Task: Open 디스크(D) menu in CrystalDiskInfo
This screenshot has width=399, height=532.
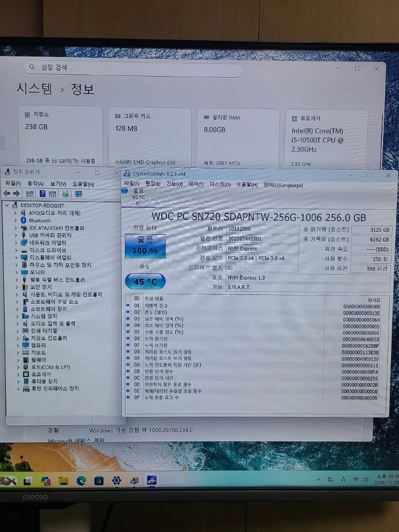Action: click(220, 185)
